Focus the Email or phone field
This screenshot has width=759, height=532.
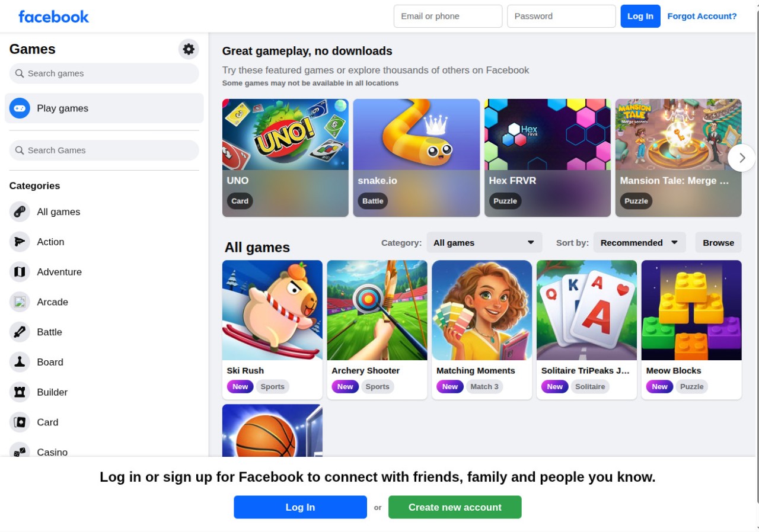(448, 16)
